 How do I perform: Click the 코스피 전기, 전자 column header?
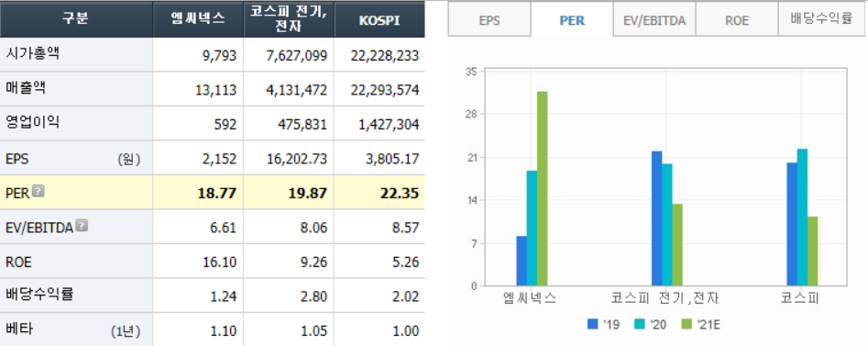[x=289, y=19]
